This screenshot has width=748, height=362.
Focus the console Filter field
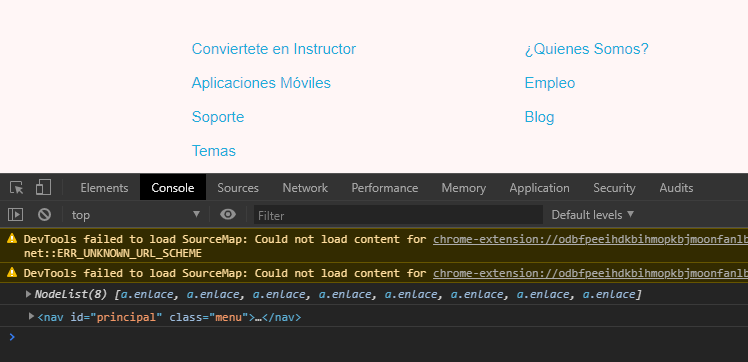click(x=398, y=215)
